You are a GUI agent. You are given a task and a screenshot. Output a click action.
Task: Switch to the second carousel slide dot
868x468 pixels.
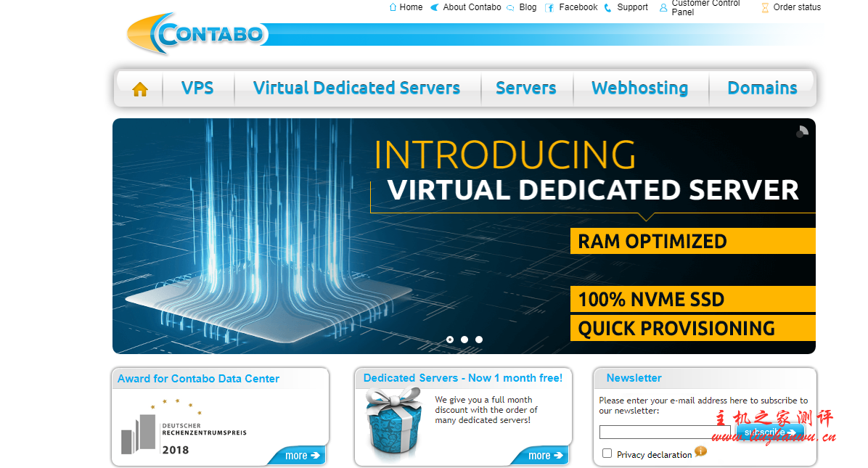(x=464, y=340)
